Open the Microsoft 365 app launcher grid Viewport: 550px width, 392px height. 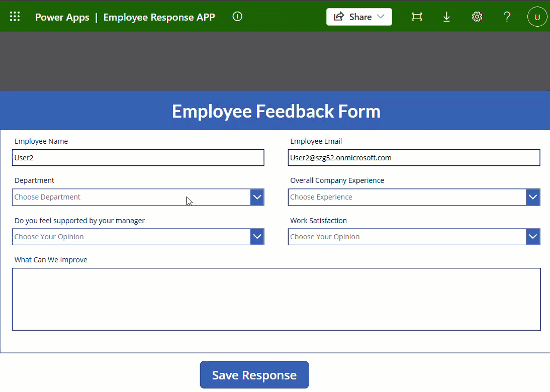(15, 16)
